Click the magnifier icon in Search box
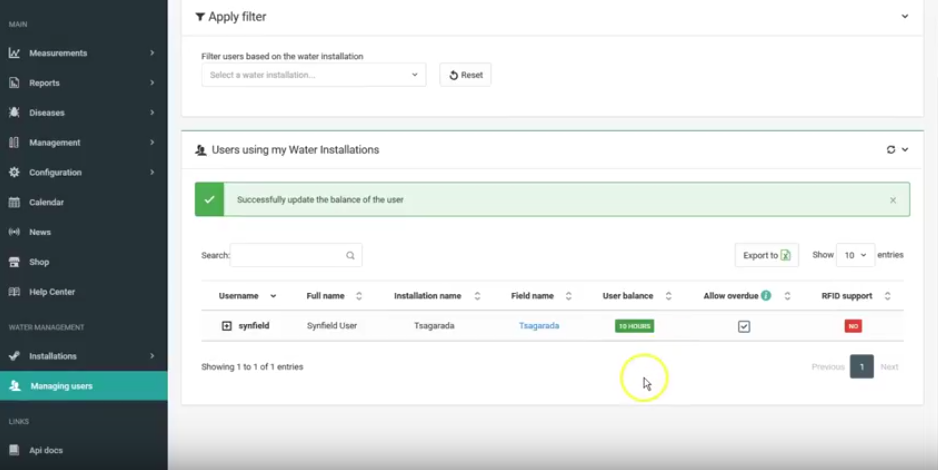The height and width of the screenshot is (470, 938). [x=350, y=256]
